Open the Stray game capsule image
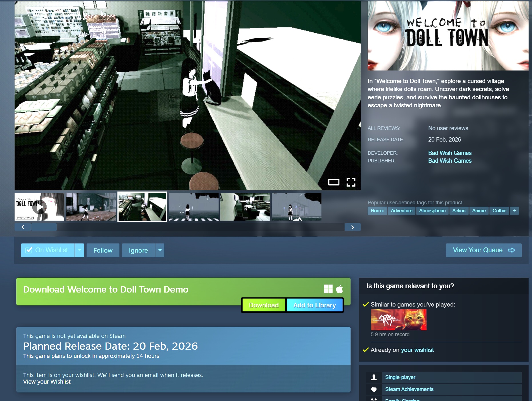 tap(399, 320)
